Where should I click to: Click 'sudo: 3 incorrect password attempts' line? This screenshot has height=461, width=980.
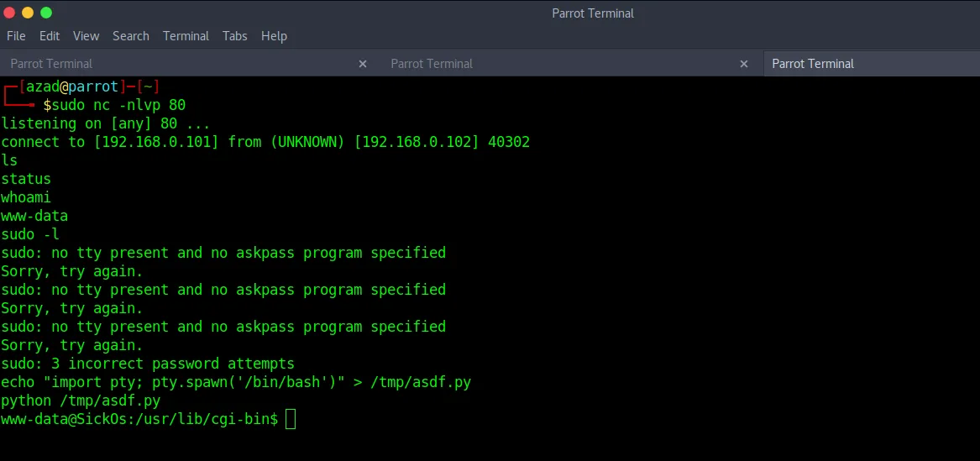(x=148, y=364)
